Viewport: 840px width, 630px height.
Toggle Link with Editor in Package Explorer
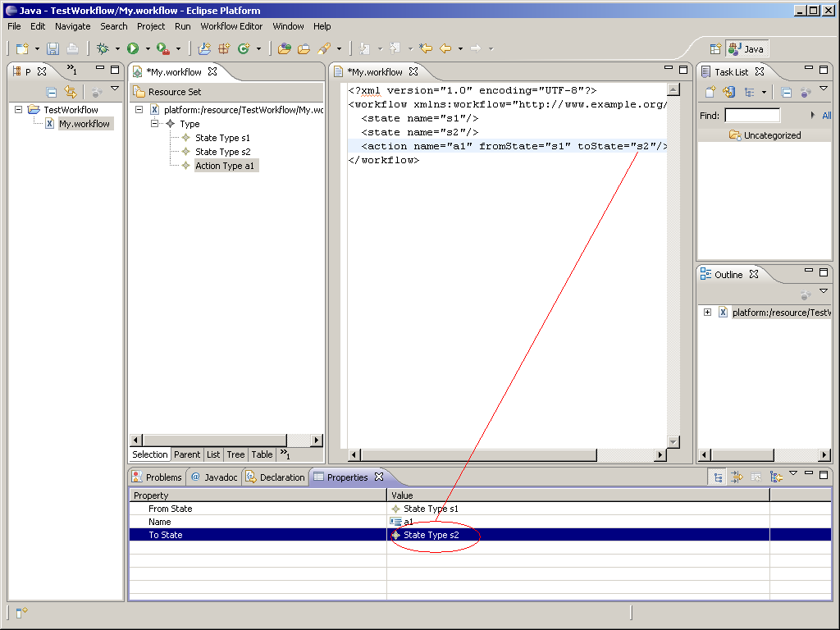pyautogui.click(x=71, y=92)
